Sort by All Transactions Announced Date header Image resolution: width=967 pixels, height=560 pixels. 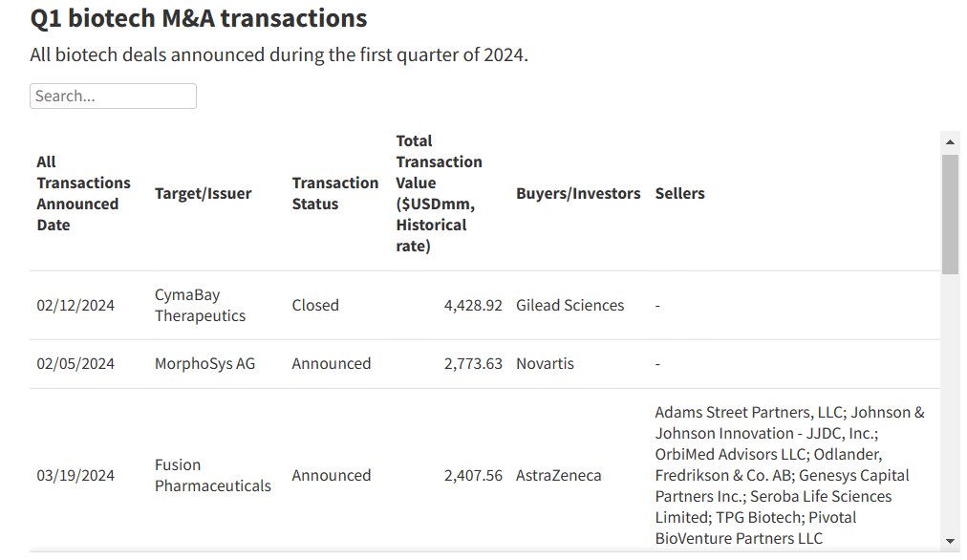83,193
